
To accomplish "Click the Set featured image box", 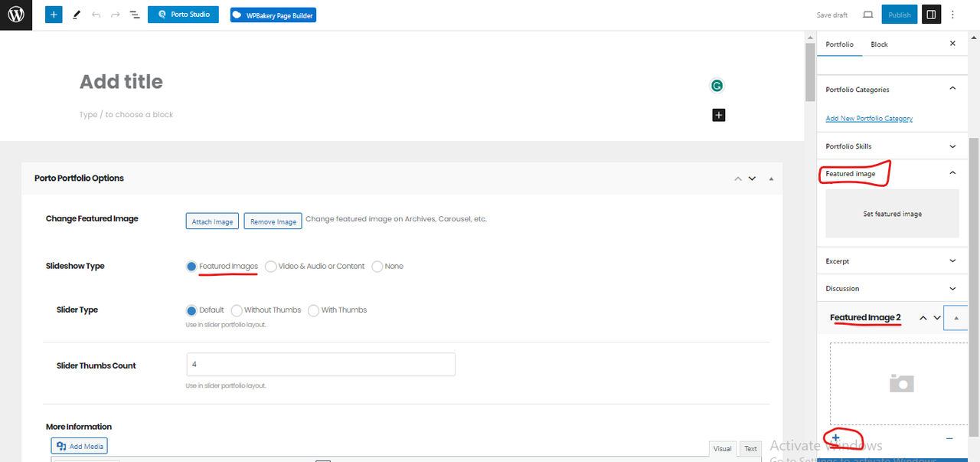I will [892, 214].
